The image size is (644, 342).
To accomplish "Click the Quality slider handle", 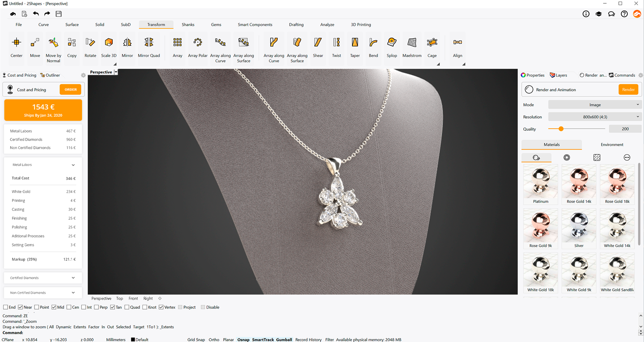I will point(561,129).
